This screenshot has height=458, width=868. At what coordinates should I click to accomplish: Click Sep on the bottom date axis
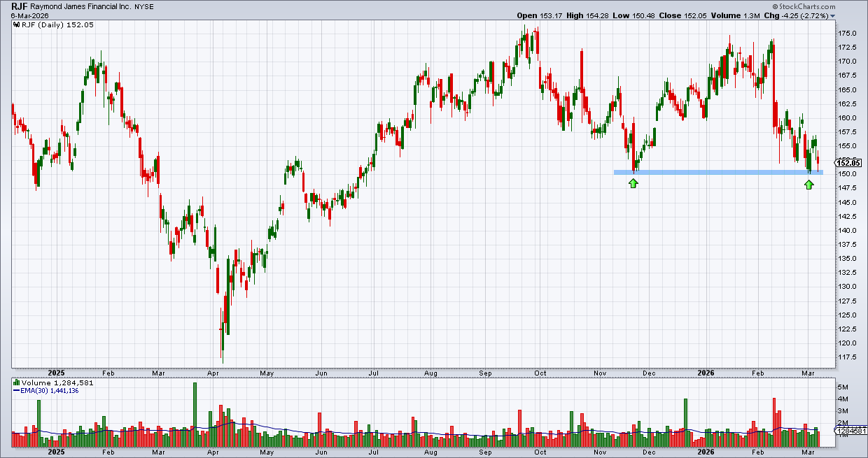pyautogui.click(x=486, y=452)
